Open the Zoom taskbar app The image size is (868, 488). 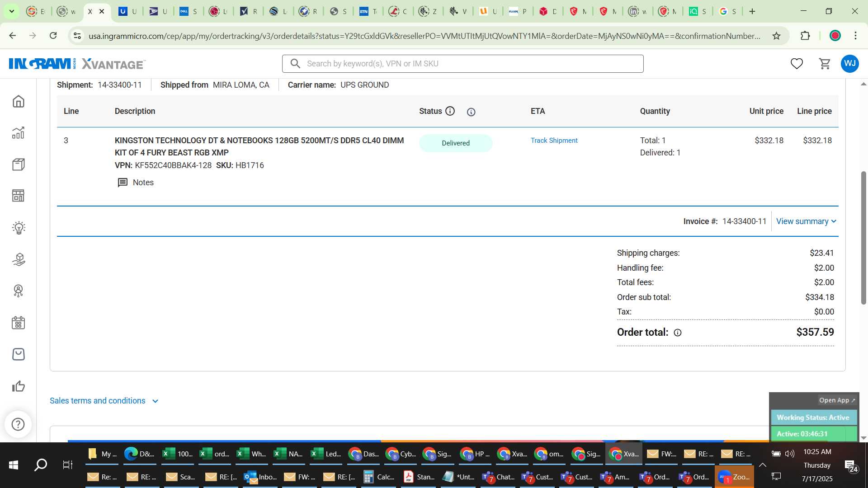(x=734, y=477)
